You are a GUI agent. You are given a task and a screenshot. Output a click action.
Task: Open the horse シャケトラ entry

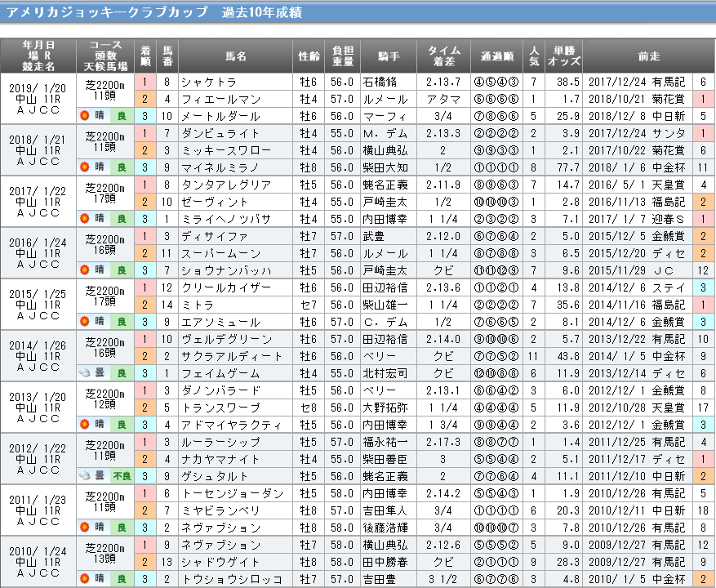pos(208,82)
